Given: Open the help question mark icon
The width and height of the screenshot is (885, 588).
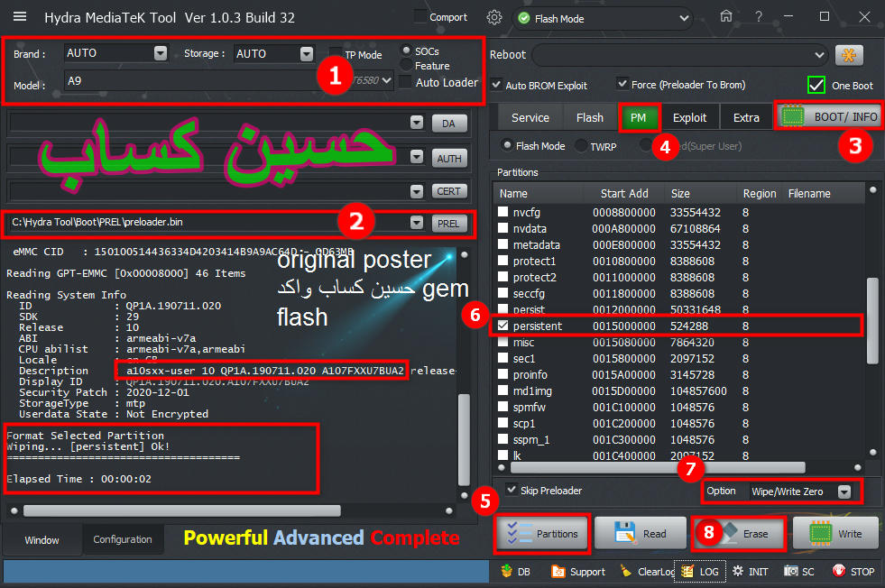Looking at the screenshot, I should [759, 17].
